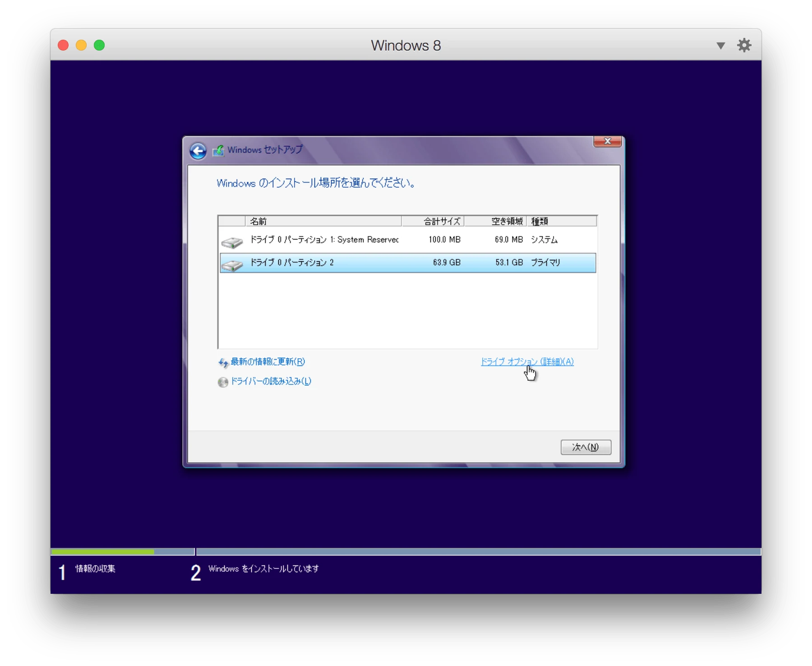Viewport: 812px width, 666px height.
Task: Click the green 情報の収集 progress bar
Action: [103, 551]
